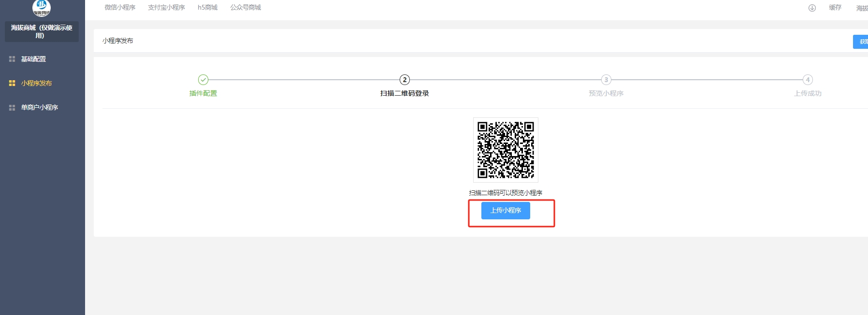This screenshot has width=868, height=315.
Task: Open the 微信小程序 tab
Action: 120,8
